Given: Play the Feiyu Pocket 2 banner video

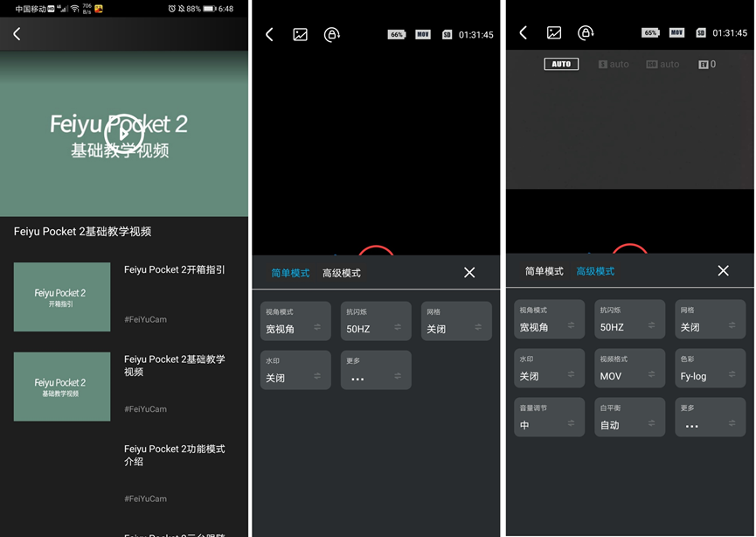Looking at the screenshot, I should pos(123,133).
